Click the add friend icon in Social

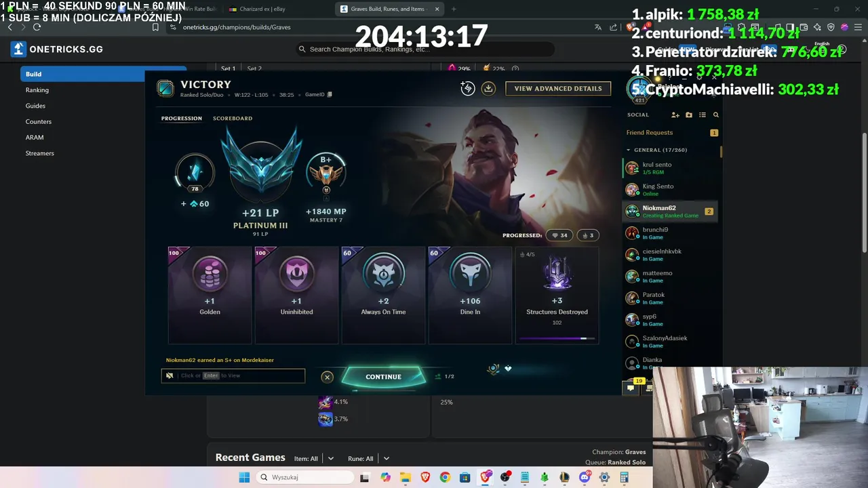click(675, 115)
